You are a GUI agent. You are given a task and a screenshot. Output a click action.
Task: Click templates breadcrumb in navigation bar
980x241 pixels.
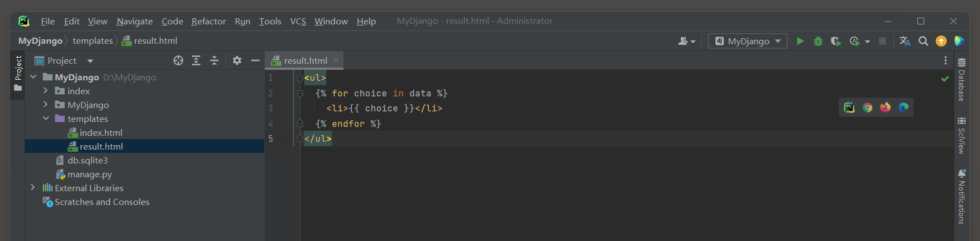click(93, 41)
